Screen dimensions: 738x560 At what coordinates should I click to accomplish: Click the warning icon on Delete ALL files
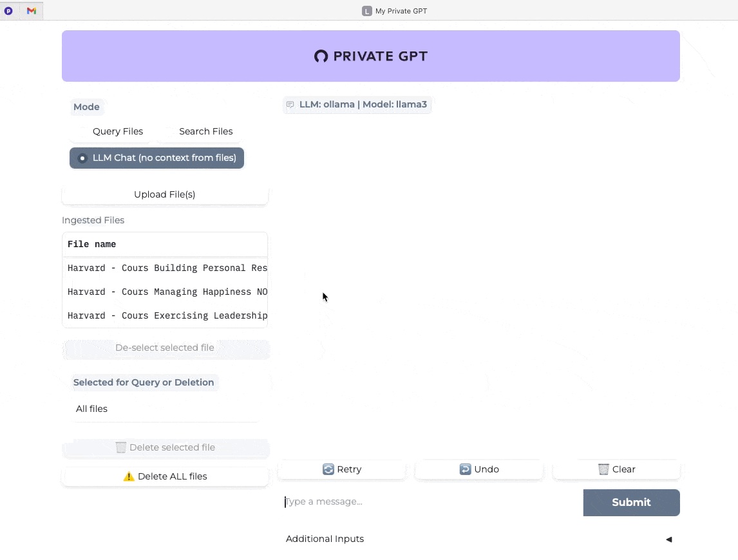[x=129, y=476]
